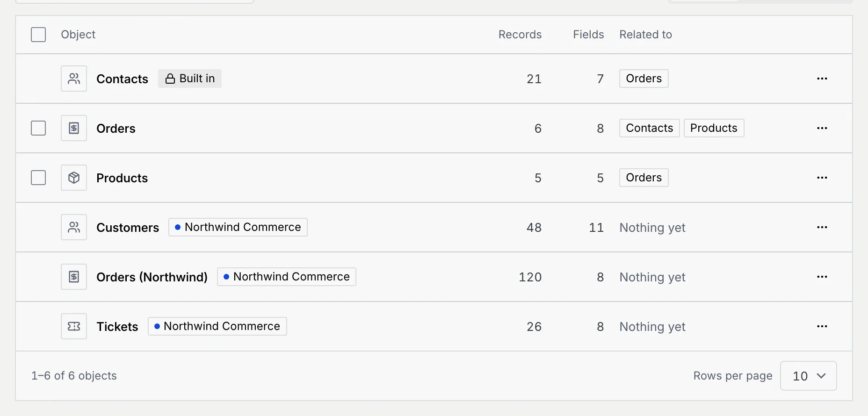Click the 120 records value

point(530,277)
